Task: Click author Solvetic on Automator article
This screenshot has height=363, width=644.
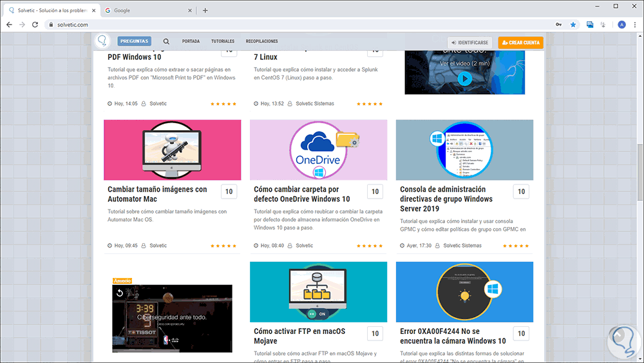Action: (158, 246)
